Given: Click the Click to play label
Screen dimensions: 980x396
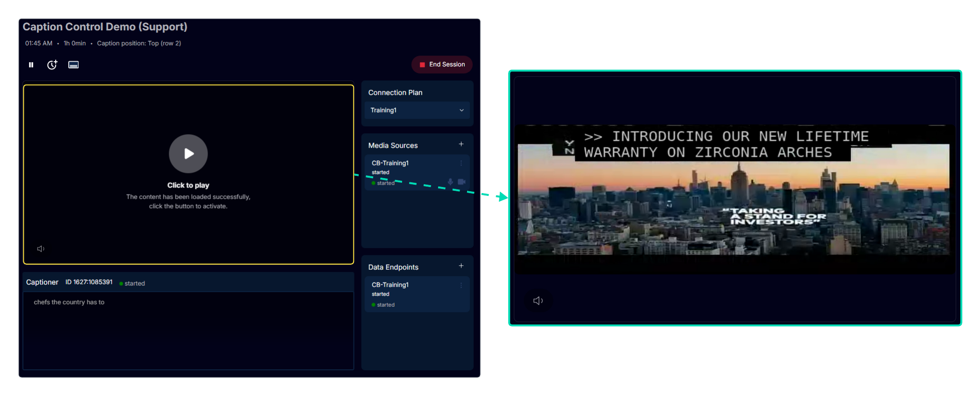Looking at the screenshot, I should (x=188, y=186).
